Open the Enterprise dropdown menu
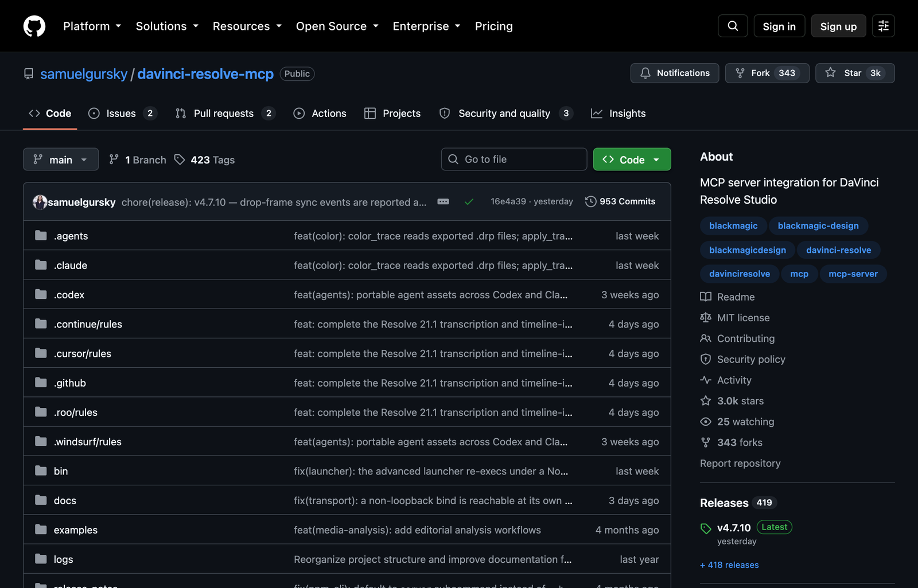918x588 pixels. 427,26
